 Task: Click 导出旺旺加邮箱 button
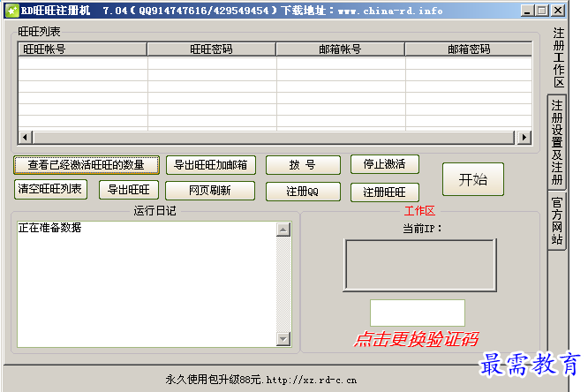[x=211, y=165]
